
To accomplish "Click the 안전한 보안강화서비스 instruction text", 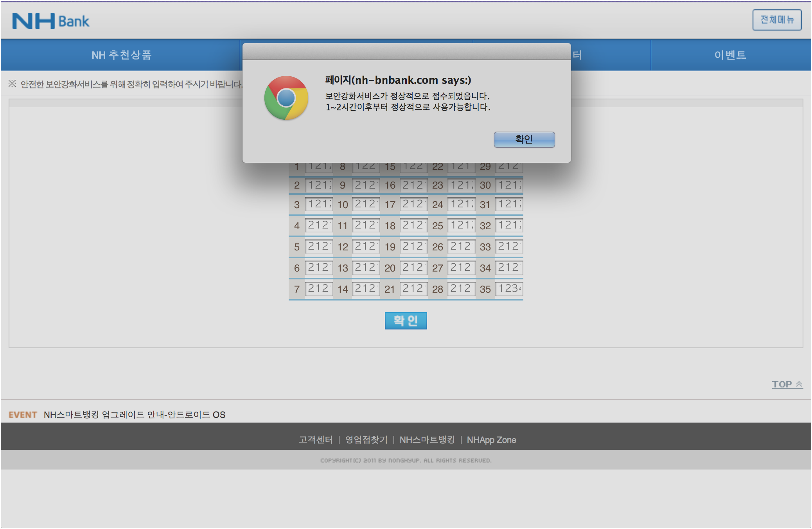I will [x=131, y=84].
